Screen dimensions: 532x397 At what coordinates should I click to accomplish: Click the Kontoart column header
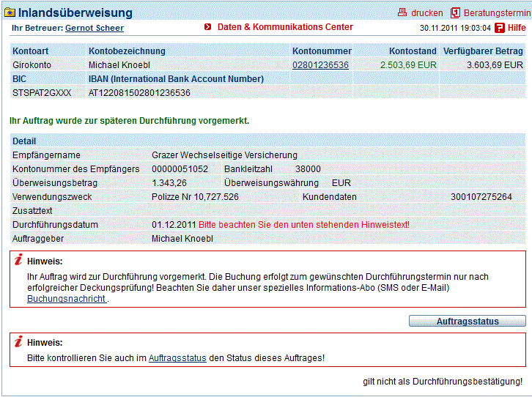click(x=31, y=51)
